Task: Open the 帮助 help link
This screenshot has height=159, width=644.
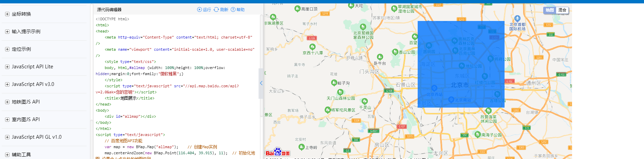Action: pyautogui.click(x=238, y=9)
